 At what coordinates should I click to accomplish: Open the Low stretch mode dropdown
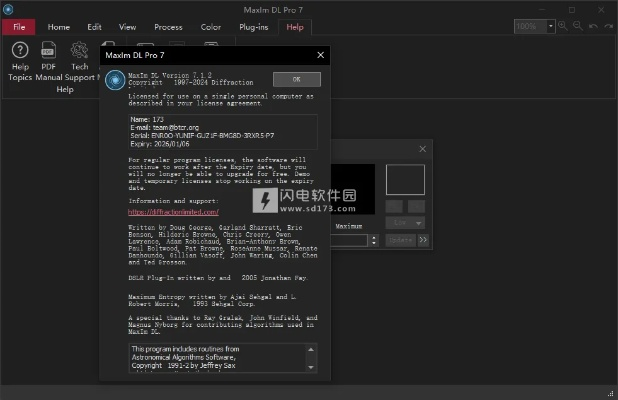[405, 223]
